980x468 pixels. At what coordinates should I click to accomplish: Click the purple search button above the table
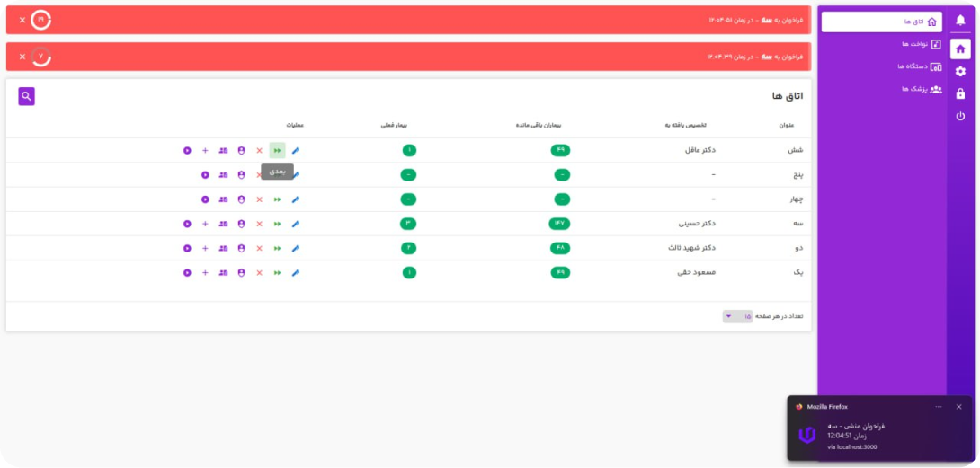pos(27,96)
